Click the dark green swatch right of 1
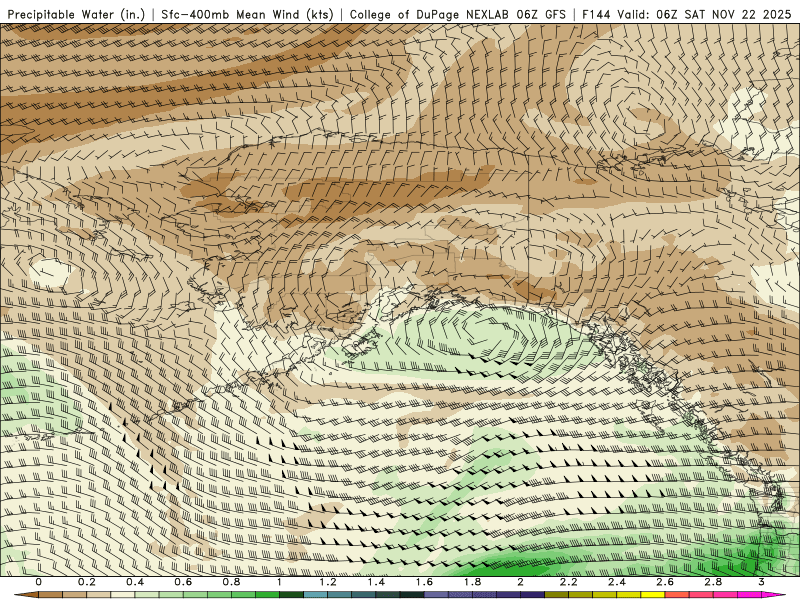Viewport: 800px width, 600px height. coord(291,595)
